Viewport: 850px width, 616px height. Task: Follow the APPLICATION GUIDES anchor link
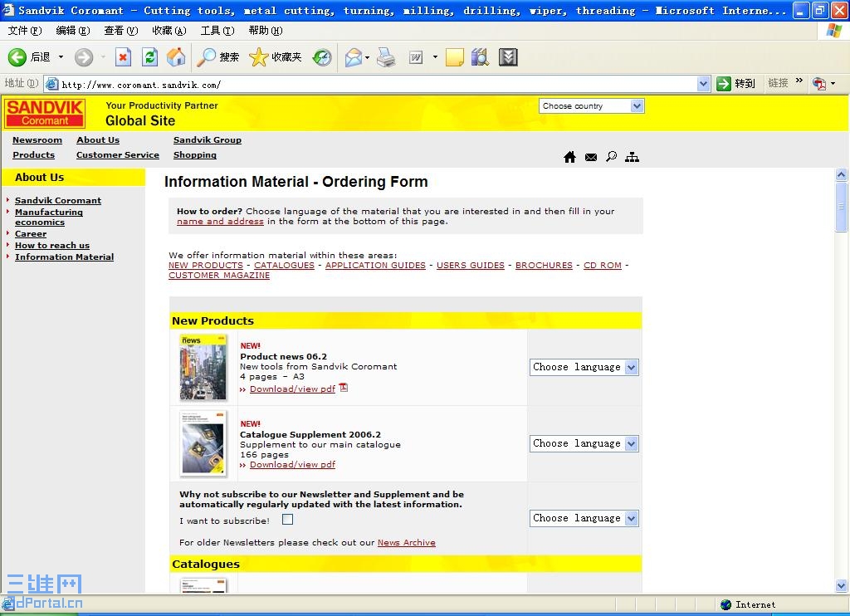(x=375, y=265)
